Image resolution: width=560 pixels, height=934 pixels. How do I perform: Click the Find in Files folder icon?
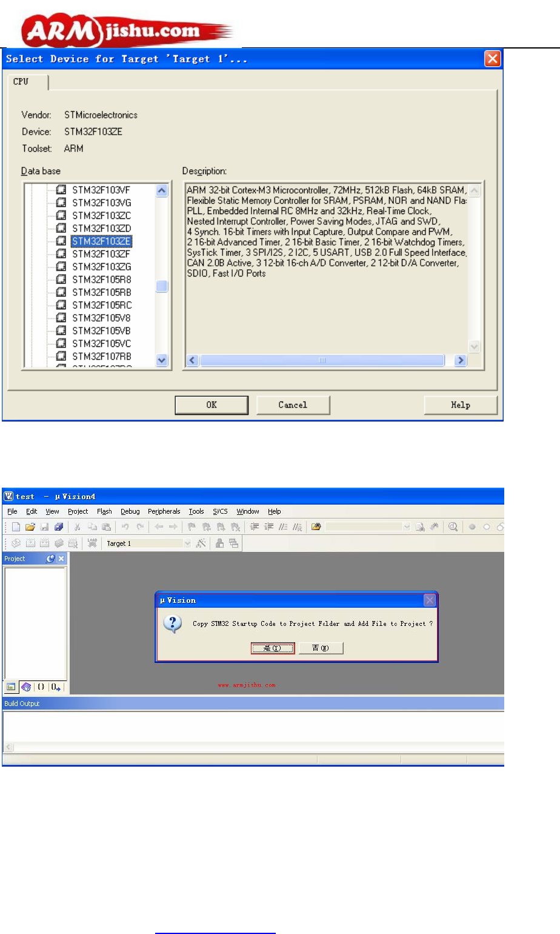point(316,527)
